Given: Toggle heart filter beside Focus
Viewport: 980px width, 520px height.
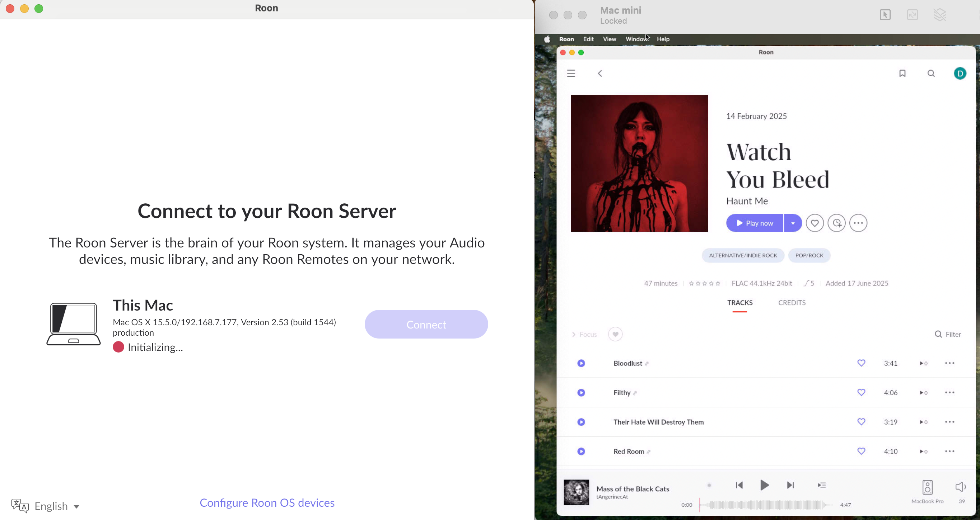Looking at the screenshot, I should point(615,334).
